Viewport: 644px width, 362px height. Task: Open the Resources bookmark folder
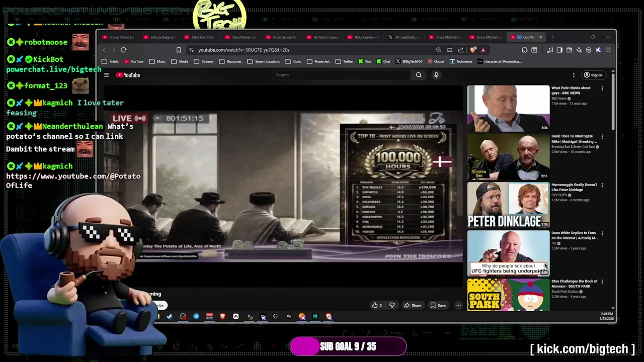click(x=230, y=61)
